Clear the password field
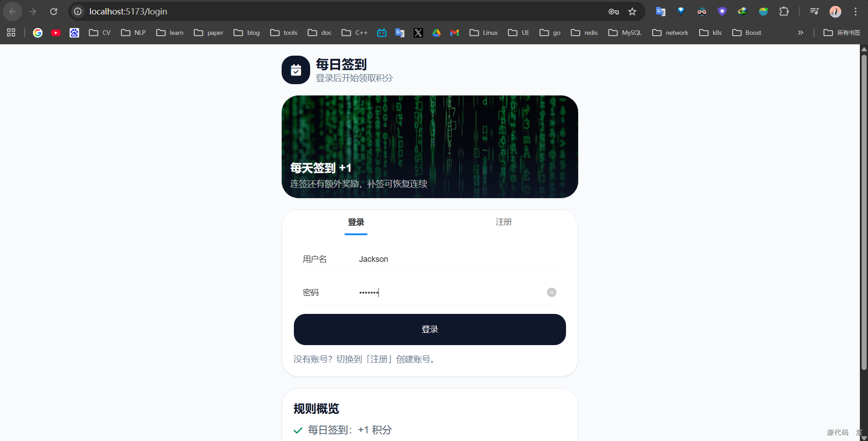This screenshot has height=441, width=868. (x=552, y=292)
